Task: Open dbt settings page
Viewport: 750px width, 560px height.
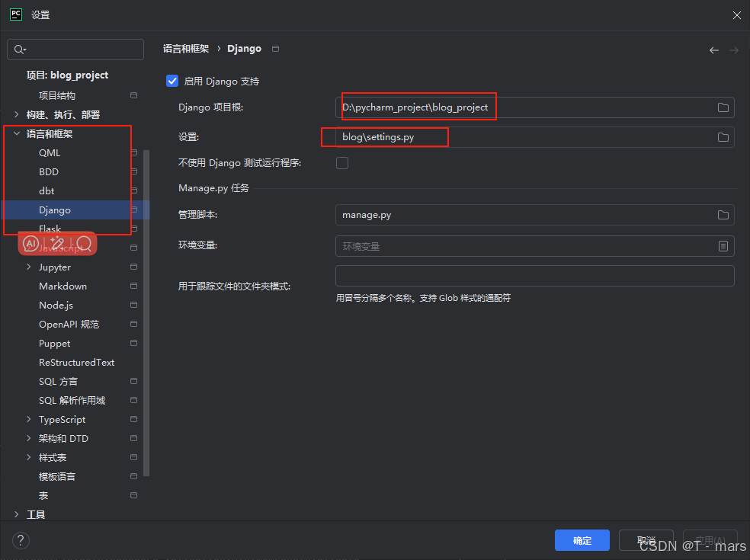Action: tap(46, 191)
